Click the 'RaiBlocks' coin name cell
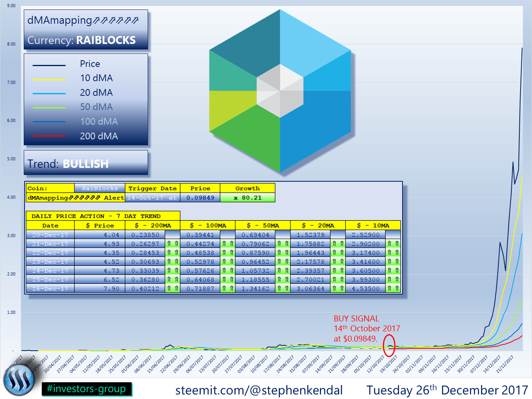 tap(100, 188)
